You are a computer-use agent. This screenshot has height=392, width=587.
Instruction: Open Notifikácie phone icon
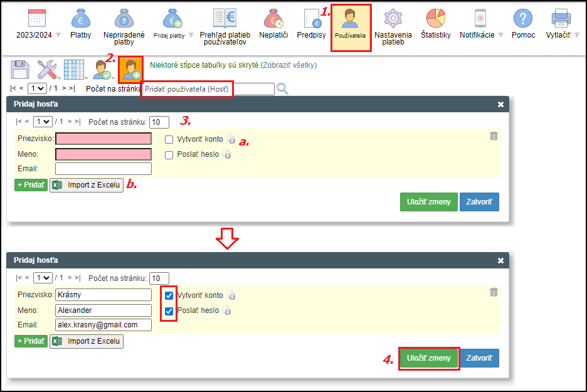tap(480, 18)
